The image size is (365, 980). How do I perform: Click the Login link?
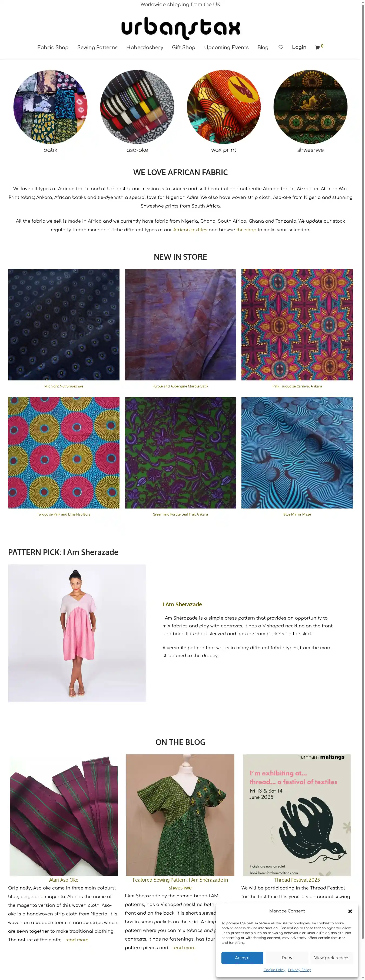299,47
